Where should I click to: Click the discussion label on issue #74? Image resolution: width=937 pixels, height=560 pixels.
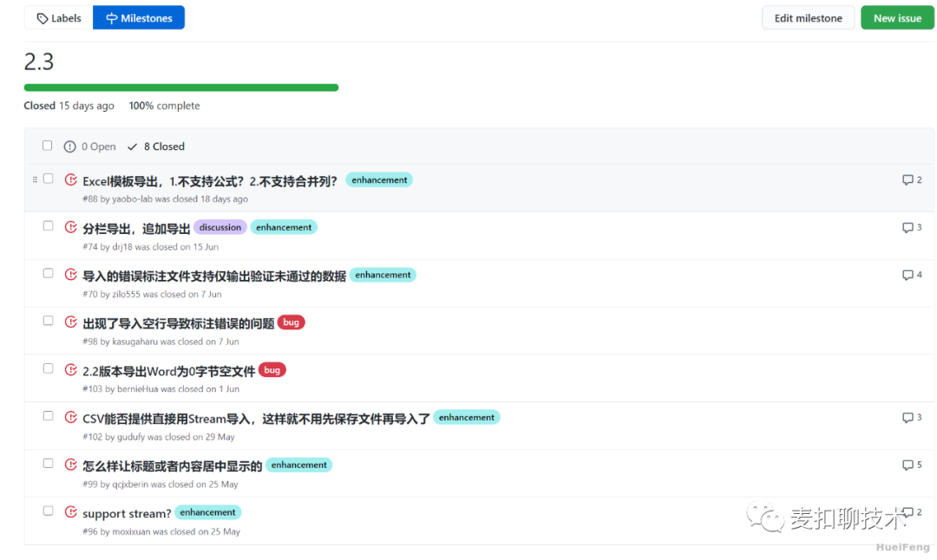[220, 227]
